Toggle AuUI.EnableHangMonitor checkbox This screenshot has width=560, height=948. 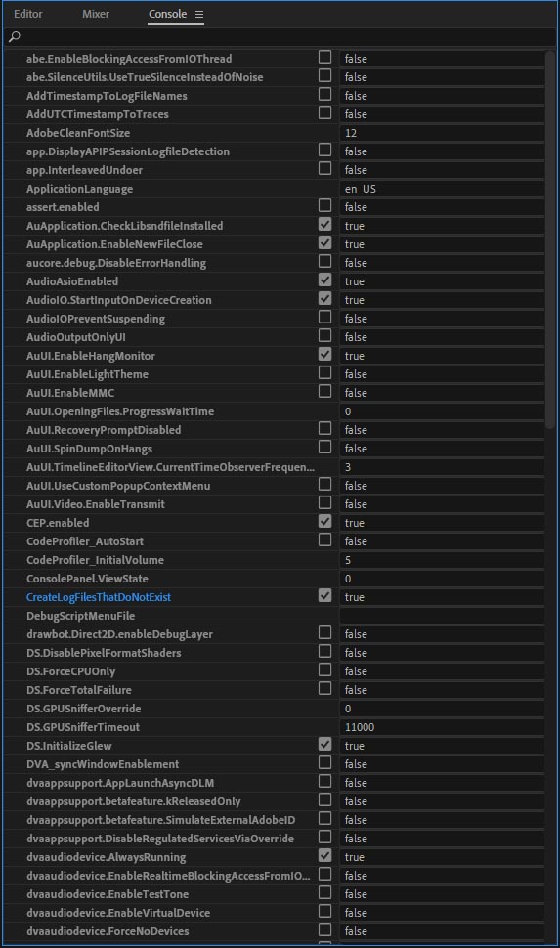[x=324, y=355]
